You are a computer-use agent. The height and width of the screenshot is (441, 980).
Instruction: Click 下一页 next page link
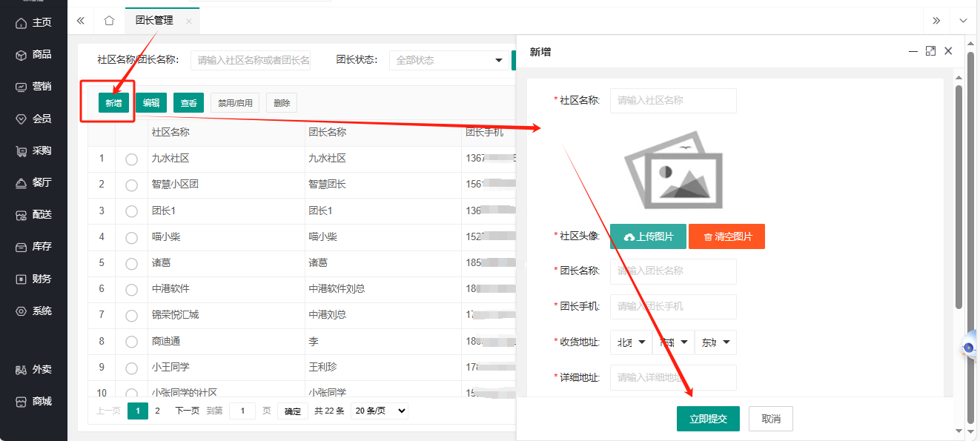pyautogui.click(x=187, y=411)
